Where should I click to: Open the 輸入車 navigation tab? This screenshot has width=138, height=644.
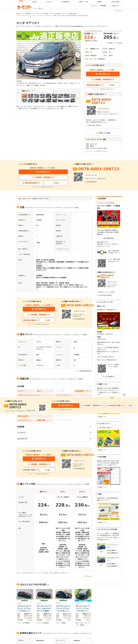pos(35,2)
